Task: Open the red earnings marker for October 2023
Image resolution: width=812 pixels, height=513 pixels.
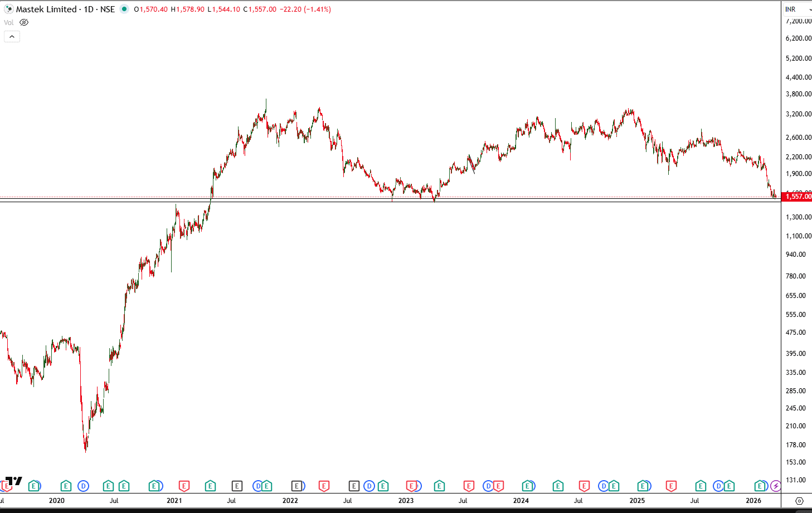Action: (x=498, y=486)
